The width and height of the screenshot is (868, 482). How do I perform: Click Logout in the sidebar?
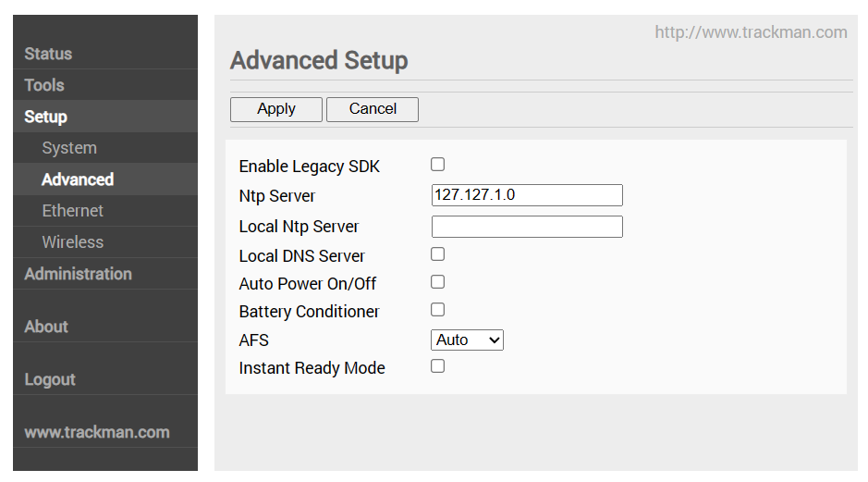[x=50, y=379]
